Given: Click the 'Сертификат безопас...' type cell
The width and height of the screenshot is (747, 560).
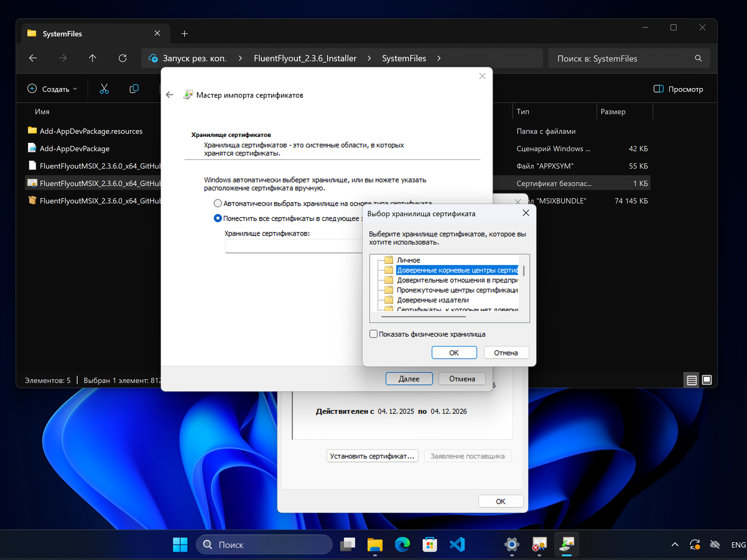Looking at the screenshot, I should click(554, 183).
